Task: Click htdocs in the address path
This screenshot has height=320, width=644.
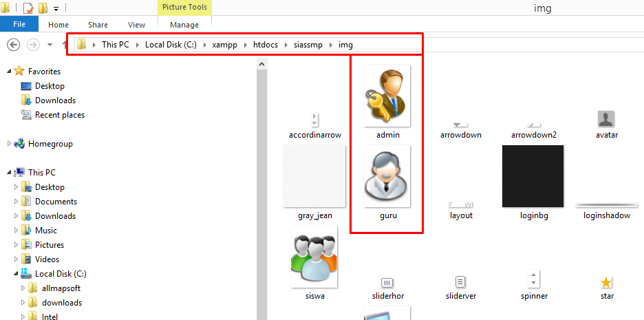Action: click(266, 44)
